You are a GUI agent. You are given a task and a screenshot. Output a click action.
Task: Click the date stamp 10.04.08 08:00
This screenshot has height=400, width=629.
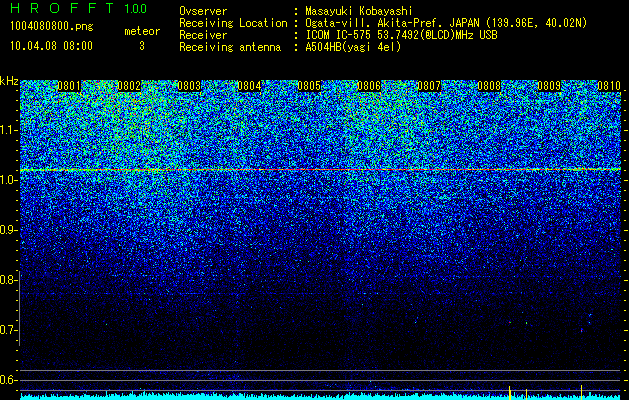point(51,46)
